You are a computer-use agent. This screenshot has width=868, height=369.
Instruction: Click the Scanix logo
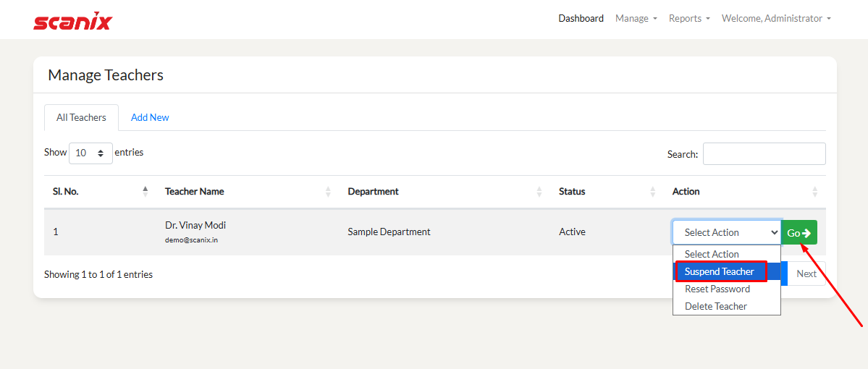click(72, 20)
